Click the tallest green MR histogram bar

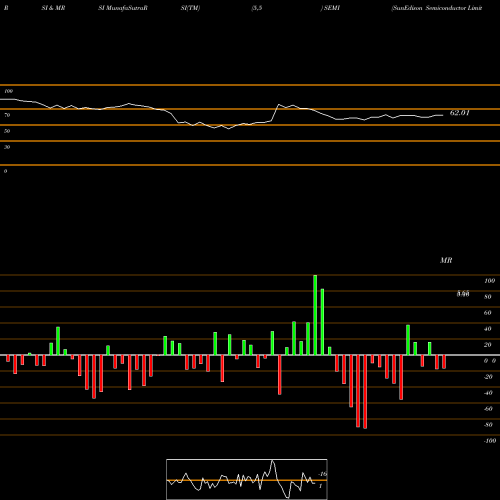click(315, 315)
